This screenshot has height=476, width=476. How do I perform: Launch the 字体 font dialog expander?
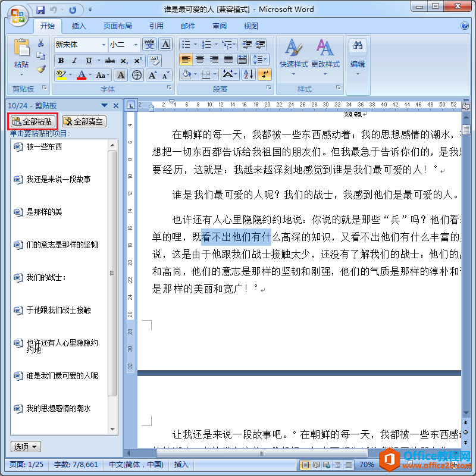(170, 87)
